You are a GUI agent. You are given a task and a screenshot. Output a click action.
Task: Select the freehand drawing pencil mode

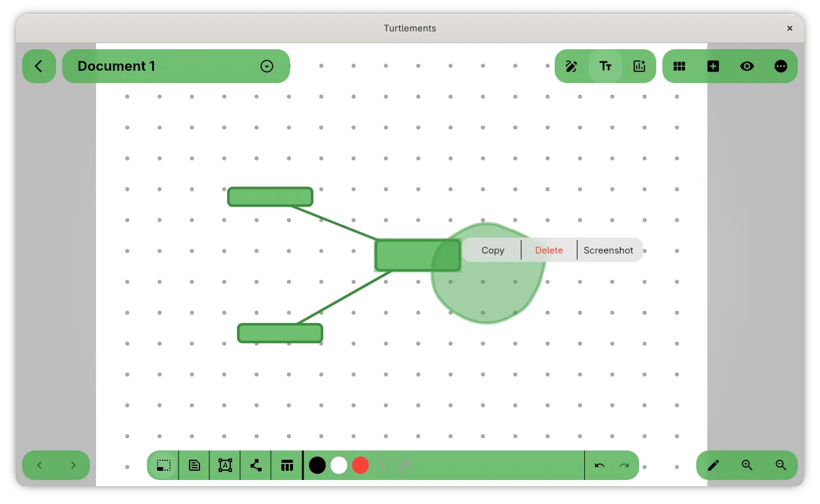[x=571, y=66]
